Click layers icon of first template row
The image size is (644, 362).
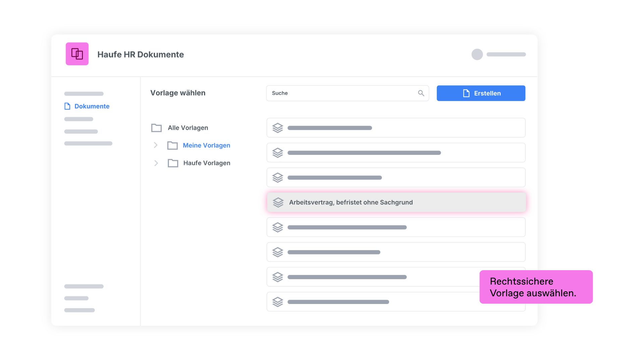[278, 128]
